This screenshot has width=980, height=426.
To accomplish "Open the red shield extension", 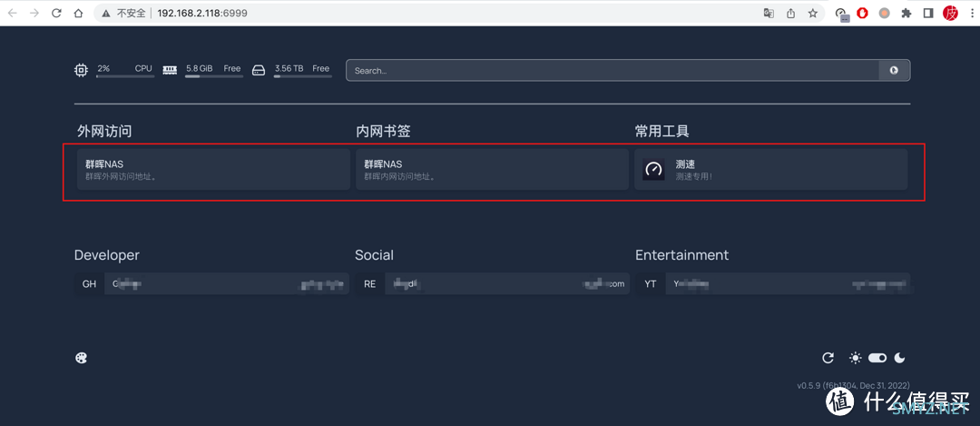I will coord(863,13).
